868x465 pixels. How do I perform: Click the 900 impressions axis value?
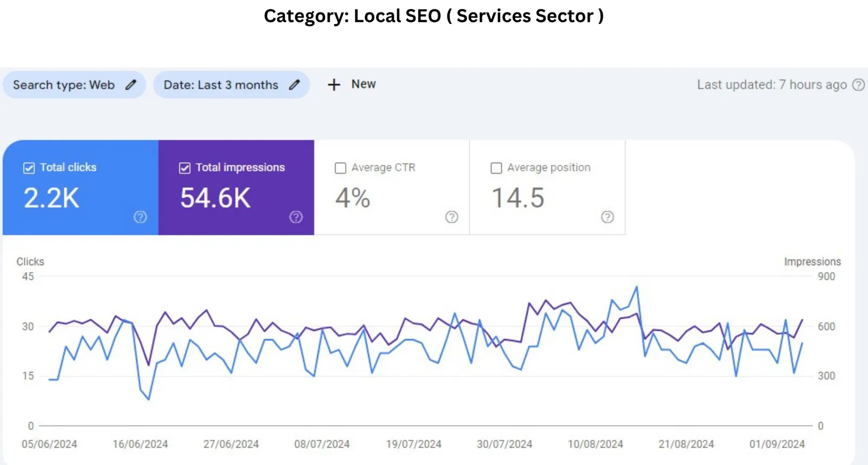pos(827,276)
